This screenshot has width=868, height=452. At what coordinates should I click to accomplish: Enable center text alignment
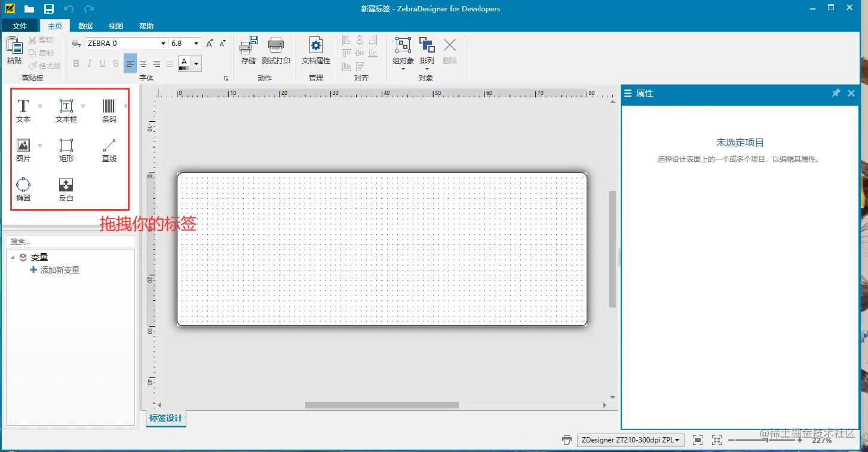coord(143,64)
